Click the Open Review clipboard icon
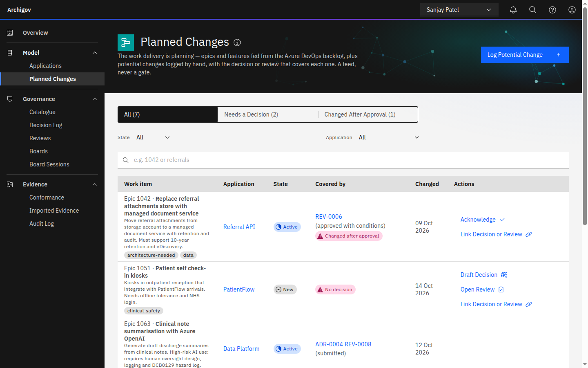Image resolution: width=588 pixels, height=368 pixels. pyautogui.click(x=501, y=289)
